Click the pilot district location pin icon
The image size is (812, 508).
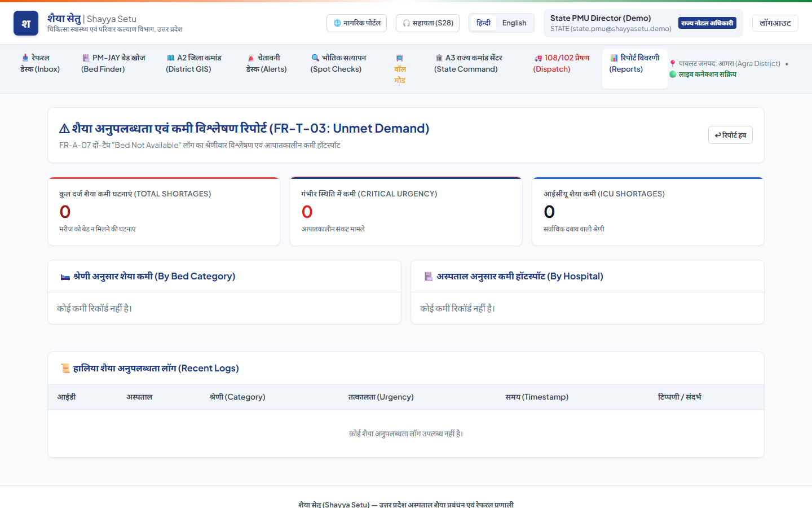pos(673,64)
